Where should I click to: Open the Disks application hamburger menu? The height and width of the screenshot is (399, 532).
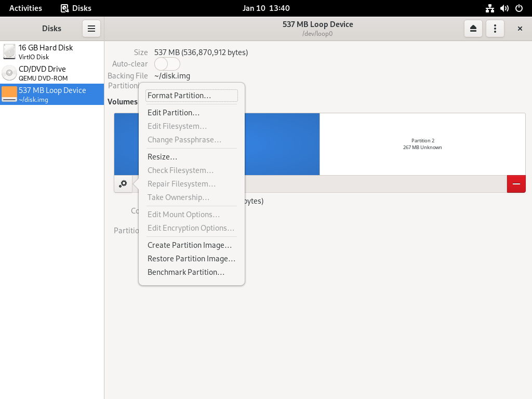(91, 29)
